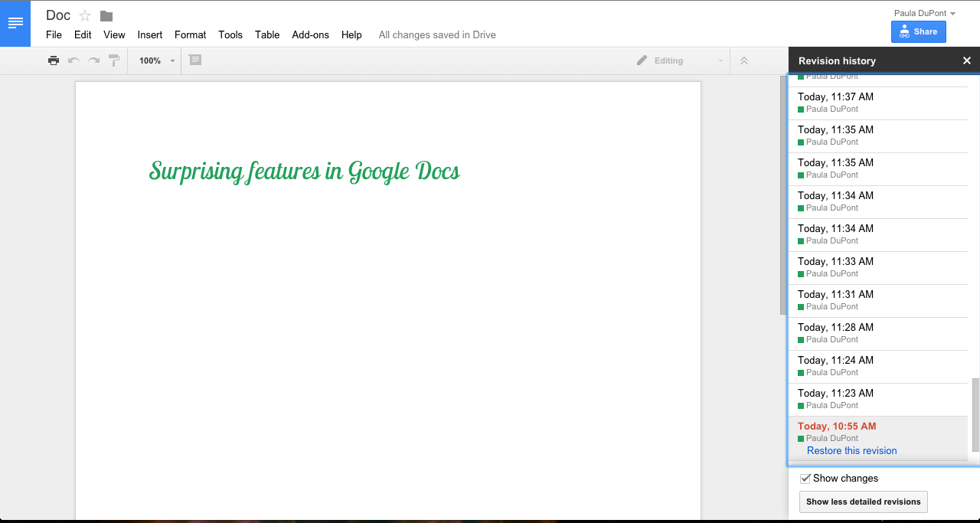Collapse the menus with double-chevron icon
This screenshot has width=980, height=523.
coord(743,60)
